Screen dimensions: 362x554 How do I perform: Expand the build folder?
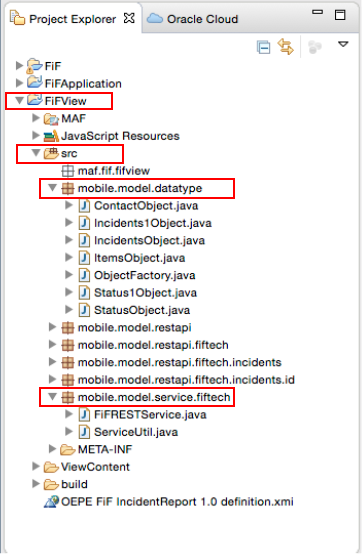(36, 484)
